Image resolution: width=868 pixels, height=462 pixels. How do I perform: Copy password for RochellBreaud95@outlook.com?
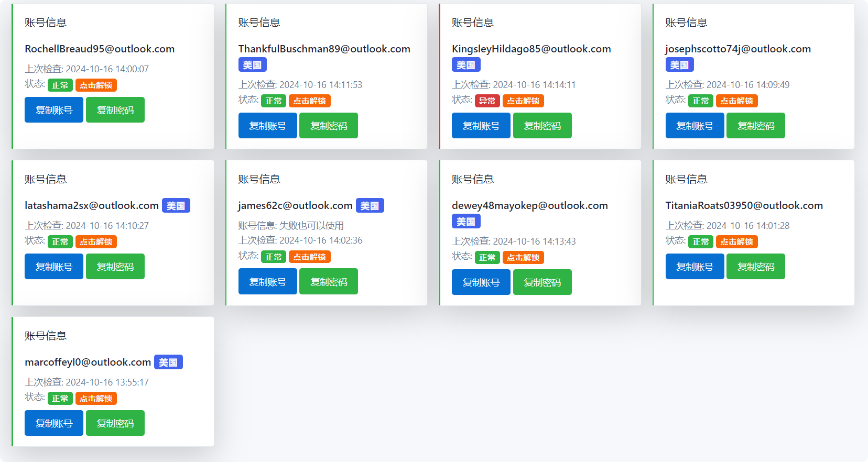point(115,110)
